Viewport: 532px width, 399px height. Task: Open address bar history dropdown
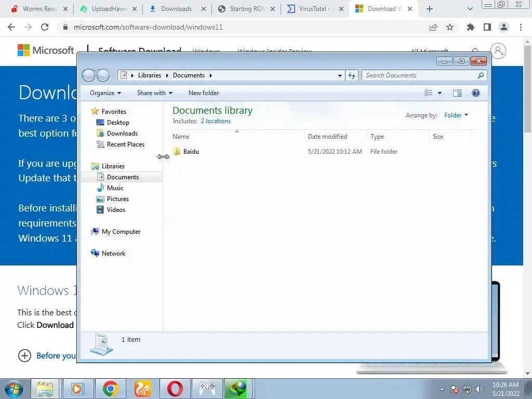pyautogui.click(x=340, y=75)
